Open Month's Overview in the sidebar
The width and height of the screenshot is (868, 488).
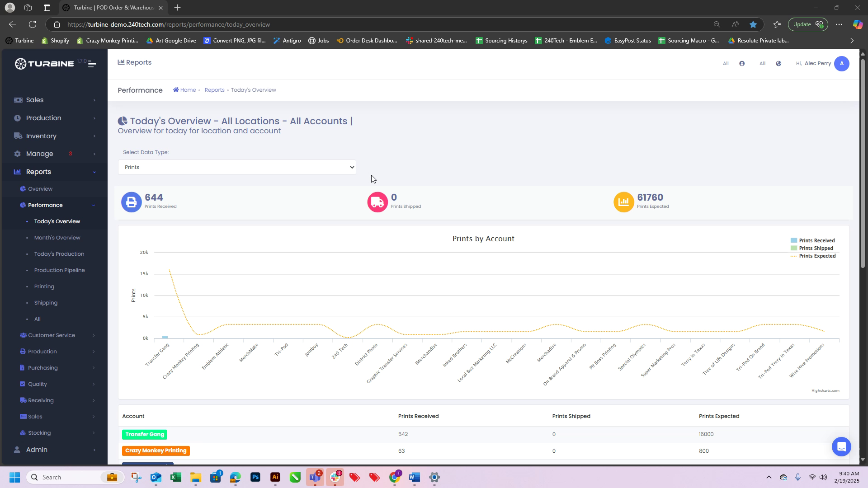(57, 238)
